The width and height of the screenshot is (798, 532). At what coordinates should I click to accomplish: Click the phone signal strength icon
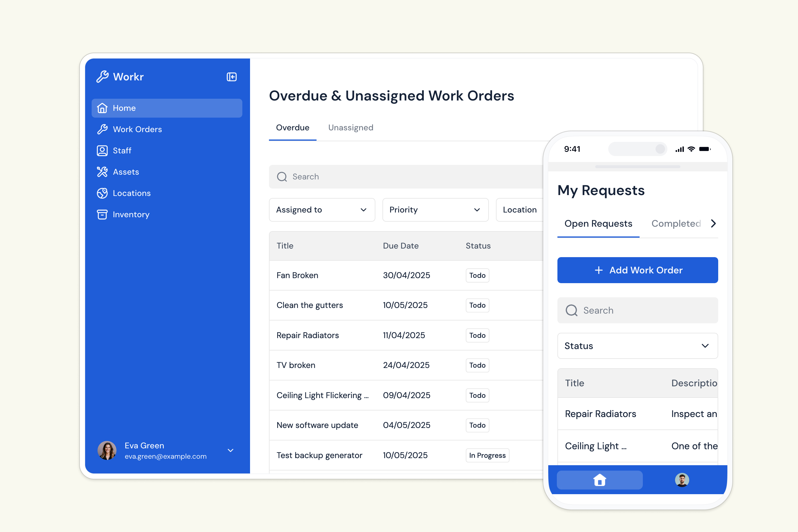coord(679,149)
